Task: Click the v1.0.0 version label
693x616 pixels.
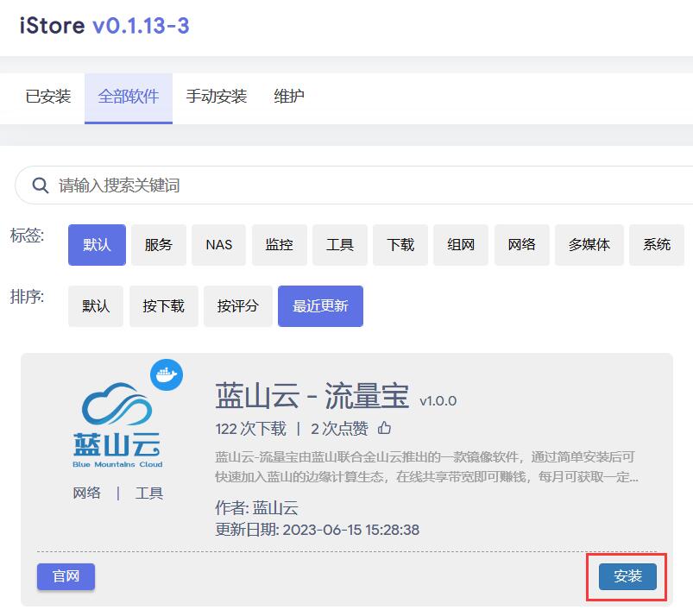Action: click(438, 401)
